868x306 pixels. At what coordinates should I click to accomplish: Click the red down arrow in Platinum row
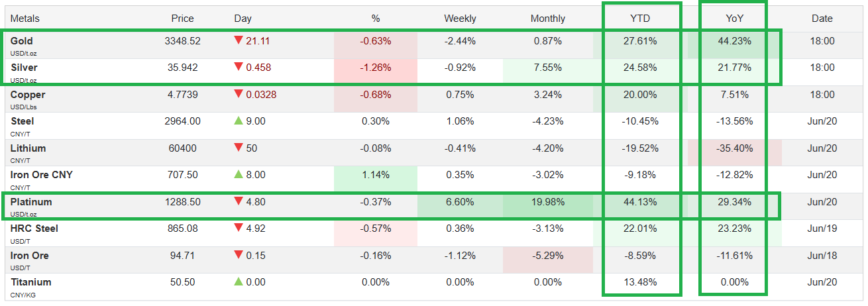[239, 202]
